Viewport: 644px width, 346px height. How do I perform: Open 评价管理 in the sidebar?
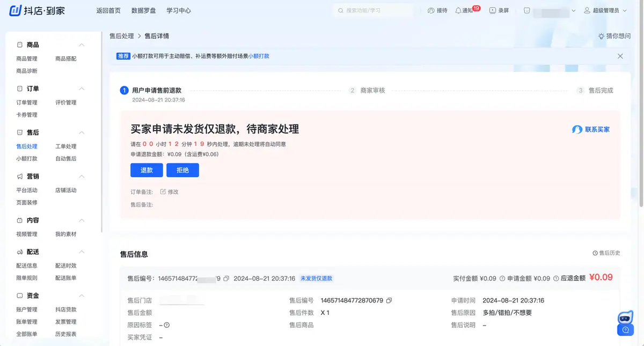pos(66,102)
